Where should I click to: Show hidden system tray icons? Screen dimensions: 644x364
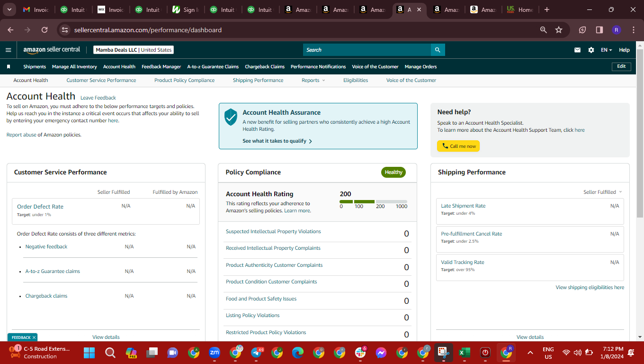[530, 353]
